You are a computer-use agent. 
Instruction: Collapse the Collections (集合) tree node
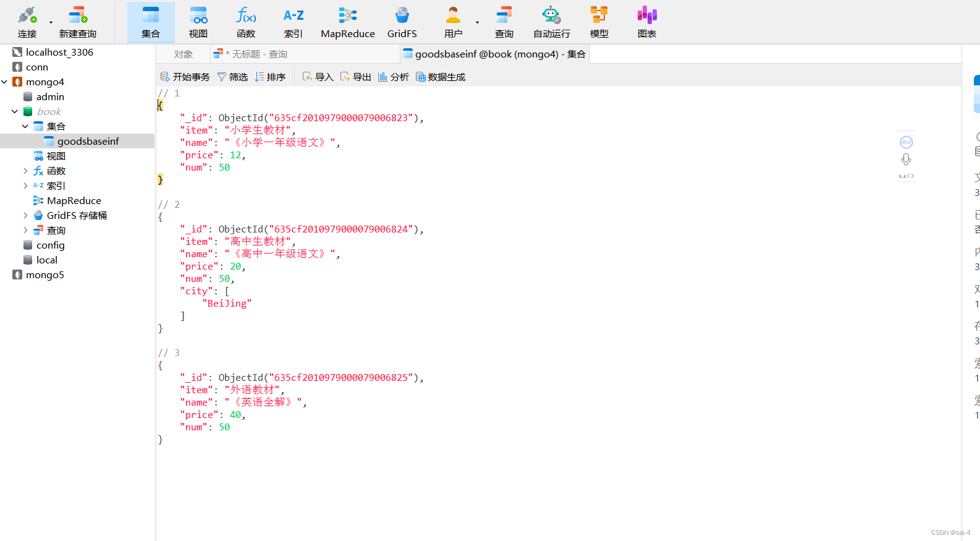[25, 126]
